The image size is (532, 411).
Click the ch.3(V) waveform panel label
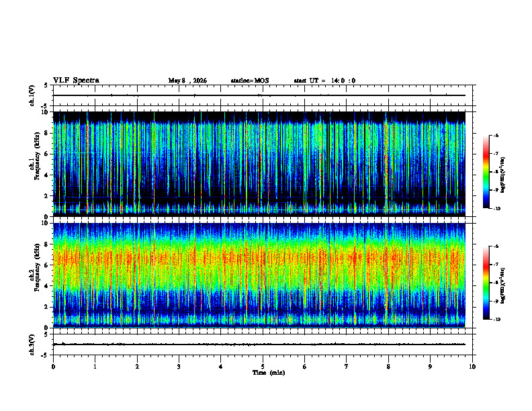32,345
